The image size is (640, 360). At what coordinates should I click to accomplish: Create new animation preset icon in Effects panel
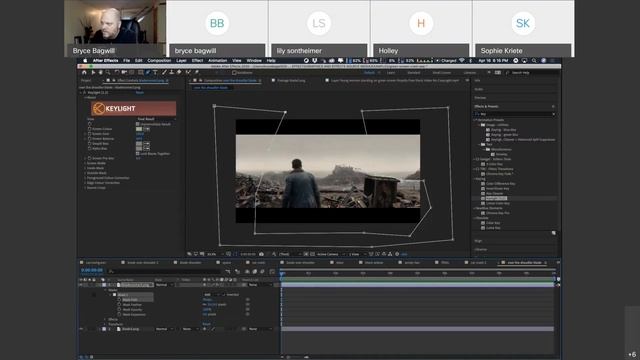pos(554,233)
